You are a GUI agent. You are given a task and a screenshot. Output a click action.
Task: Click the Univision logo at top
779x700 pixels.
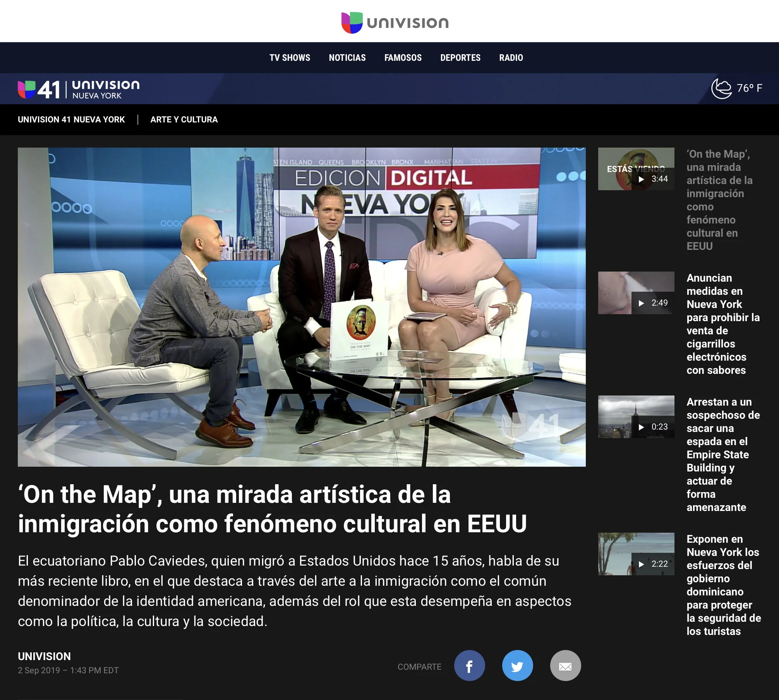tap(395, 22)
